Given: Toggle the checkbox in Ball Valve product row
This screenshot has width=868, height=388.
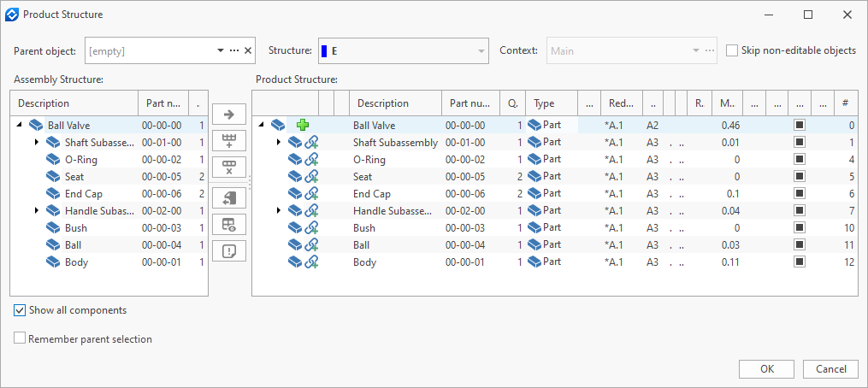Looking at the screenshot, I should coord(799,125).
